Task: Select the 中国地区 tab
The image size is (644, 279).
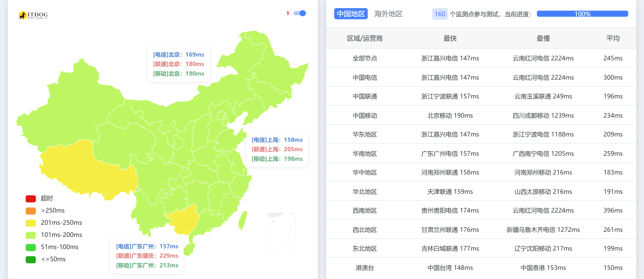Action: click(x=351, y=14)
